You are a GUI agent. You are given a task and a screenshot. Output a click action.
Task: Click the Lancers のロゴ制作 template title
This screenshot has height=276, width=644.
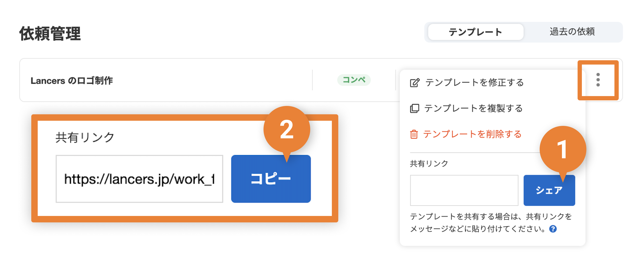72,81
